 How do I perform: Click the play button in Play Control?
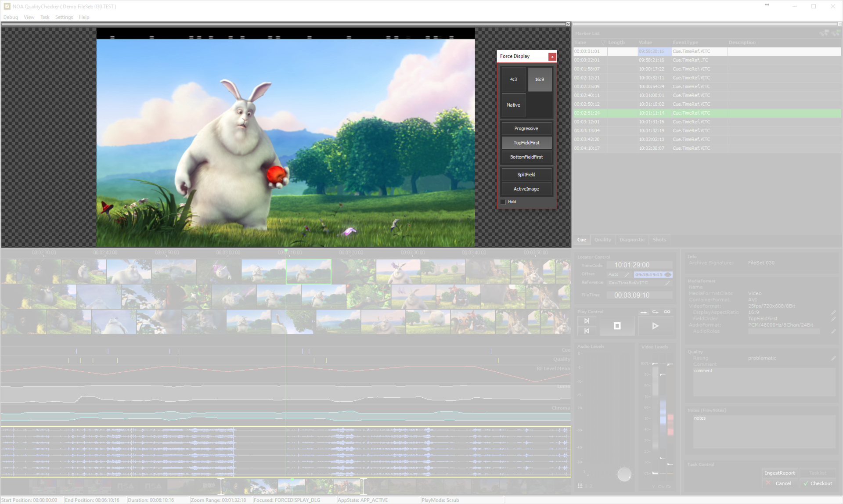[x=655, y=326]
